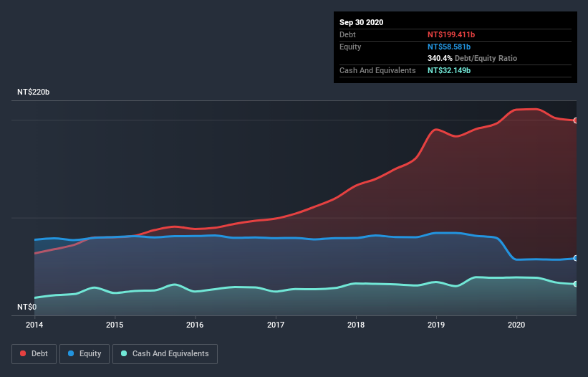Click the 2020 x-axis label

[x=516, y=325]
